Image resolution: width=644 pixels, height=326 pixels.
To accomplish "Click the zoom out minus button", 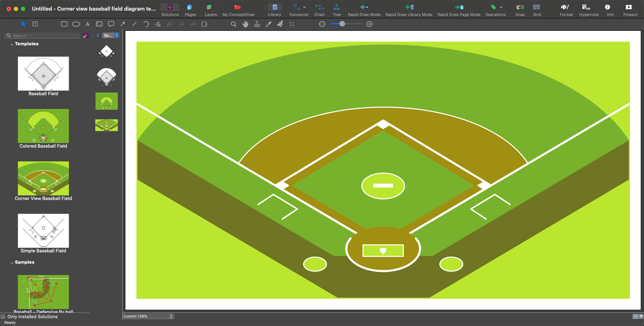I will click(322, 24).
